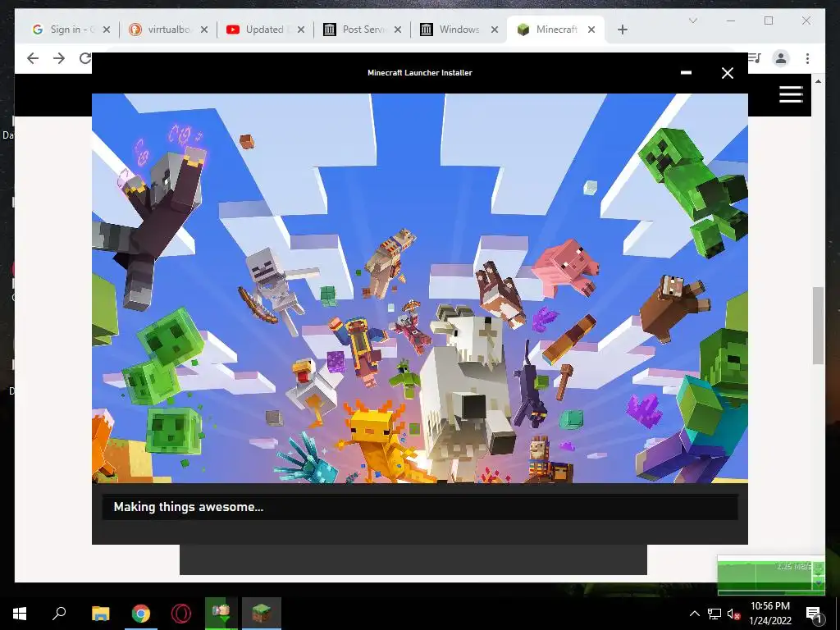Click the Chrome page vertical scrollbar thumb
Viewport: 840px width, 630px height.
(818, 326)
